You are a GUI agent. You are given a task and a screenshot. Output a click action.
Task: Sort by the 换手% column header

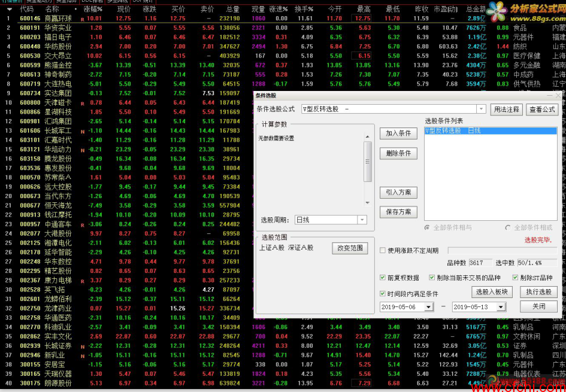304,9
